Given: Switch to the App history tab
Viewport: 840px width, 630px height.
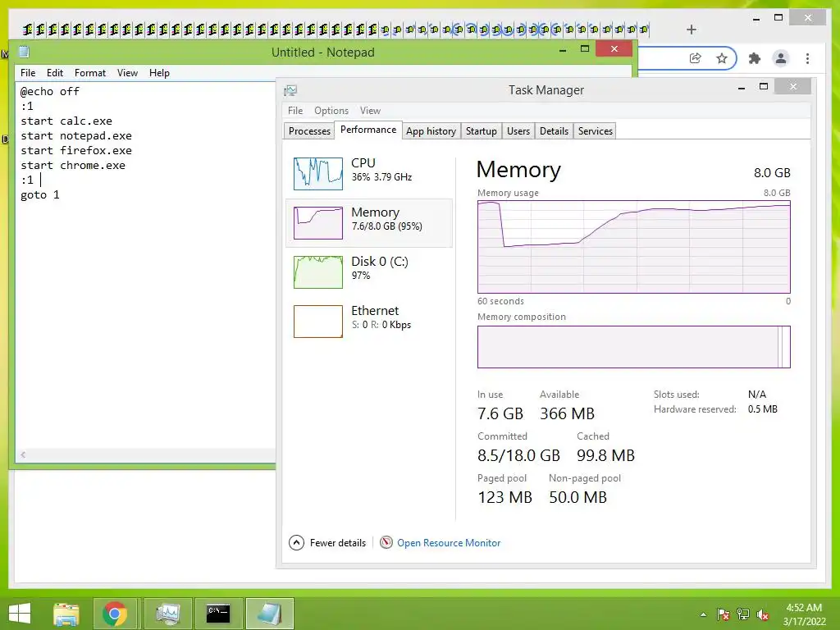Looking at the screenshot, I should pos(431,130).
